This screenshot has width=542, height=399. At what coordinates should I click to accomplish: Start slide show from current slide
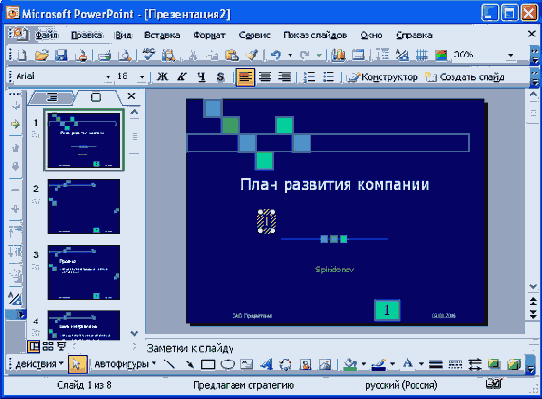pyautogui.click(x=62, y=346)
